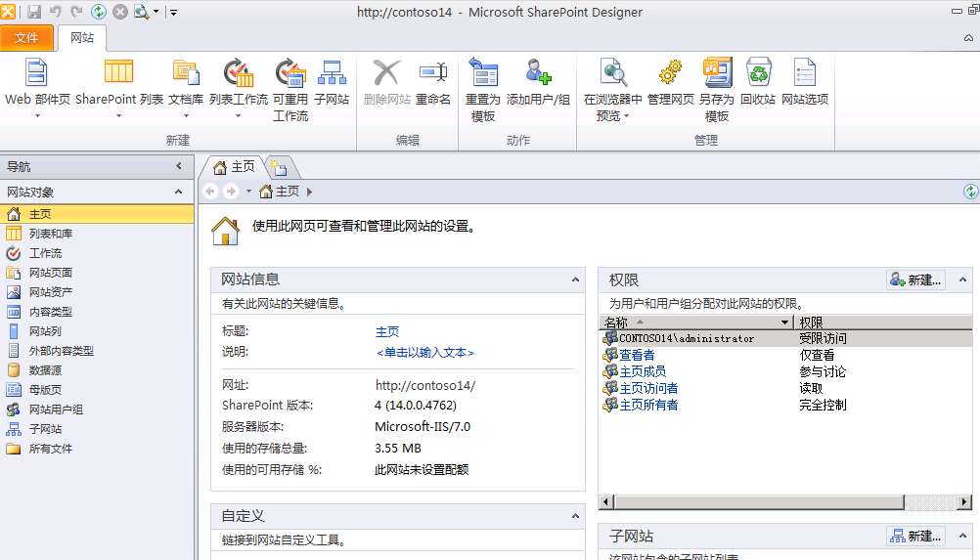Open the 回收站 ribbon icon
Image resolution: width=980 pixels, height=560 pixels.
pos(758,72)
